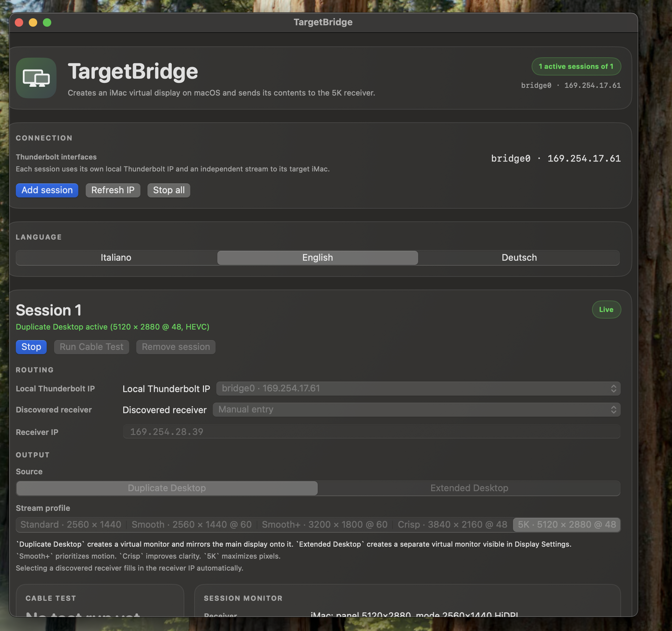
Task: Choose Smooth+ 3200 × 1800 @ 60 profile
Action: pos(325,525)
